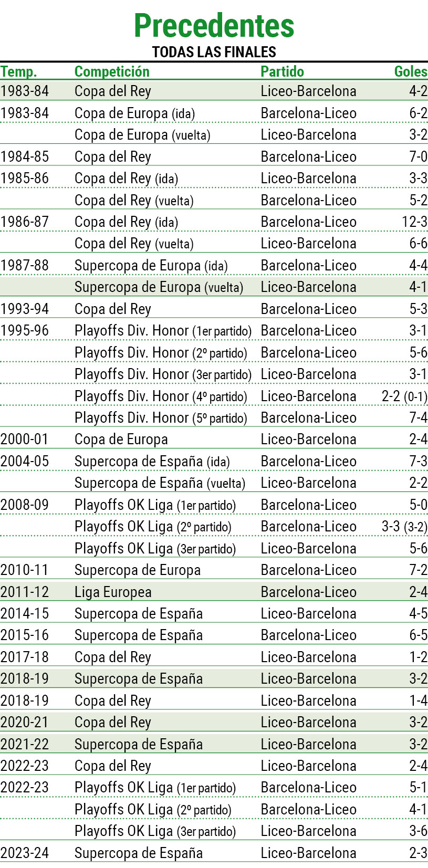Viewport: 428px width, 868px height.
Task: Select the 3-3 (3-2) score cell
Action: point(404,527)
